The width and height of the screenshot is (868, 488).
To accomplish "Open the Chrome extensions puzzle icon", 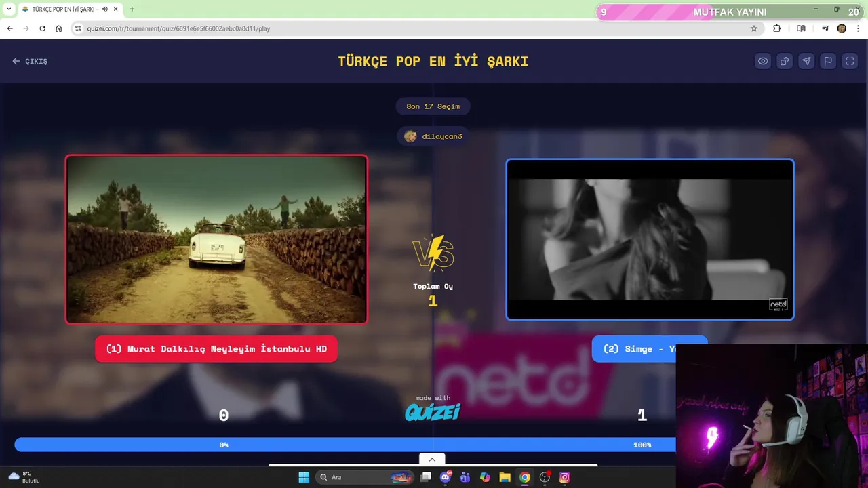I will pos(777,28).
